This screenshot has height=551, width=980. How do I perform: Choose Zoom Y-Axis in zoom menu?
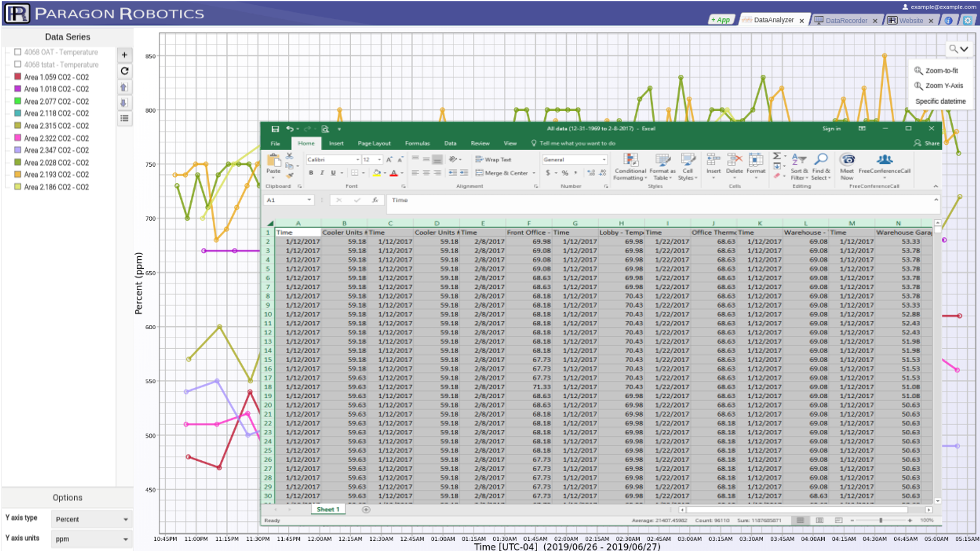[939, 85]
